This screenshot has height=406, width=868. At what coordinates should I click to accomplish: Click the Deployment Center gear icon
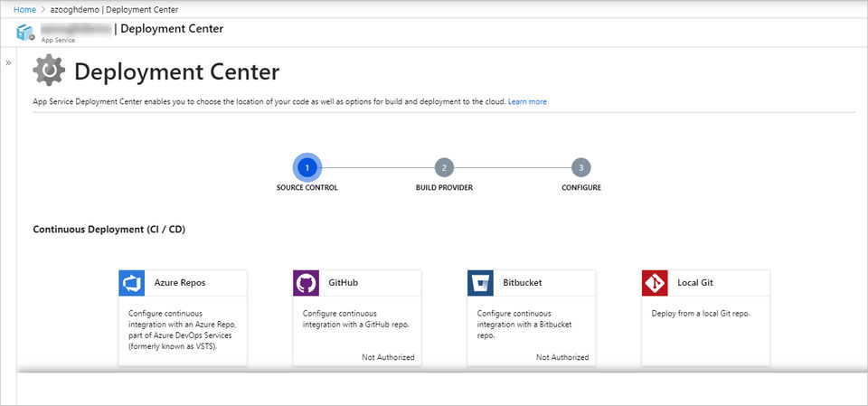pos(49,71)
